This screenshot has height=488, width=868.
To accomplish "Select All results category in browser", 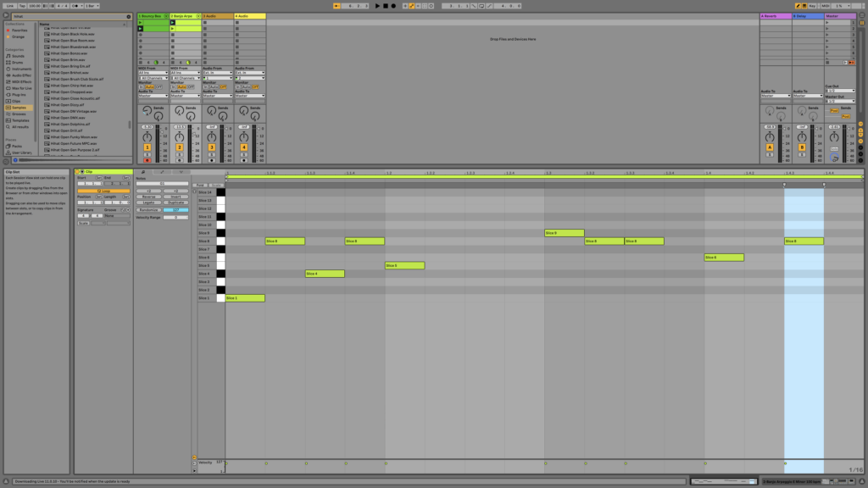I will click(x=20, y=127).
